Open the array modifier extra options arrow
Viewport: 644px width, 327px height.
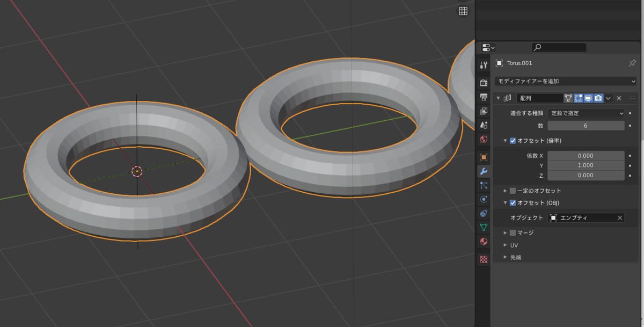point(609,98)
